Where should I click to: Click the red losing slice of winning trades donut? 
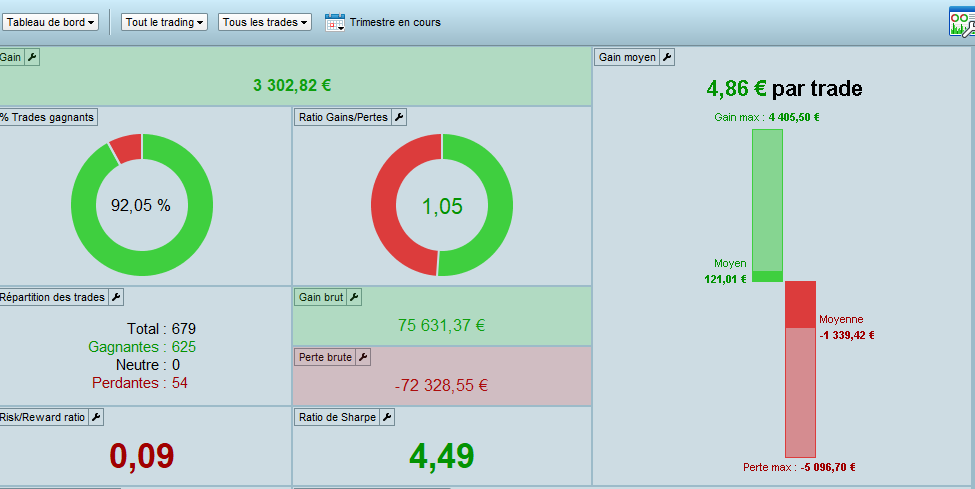pyautogui.click(x=126, y=147)
